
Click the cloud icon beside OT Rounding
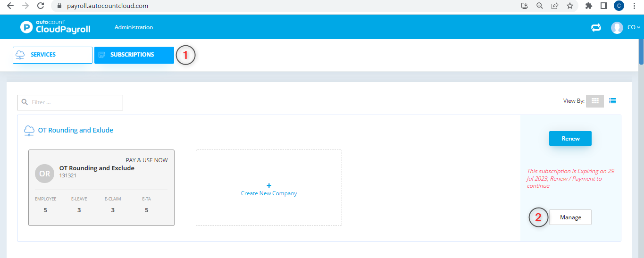[29, 131]
